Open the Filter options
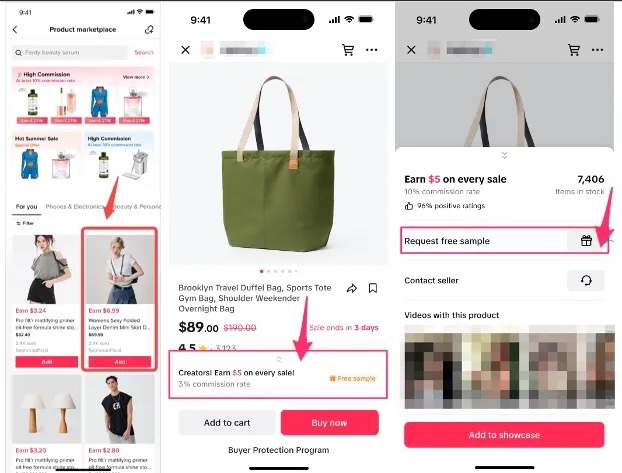622x473 pixels. point(25,223)
